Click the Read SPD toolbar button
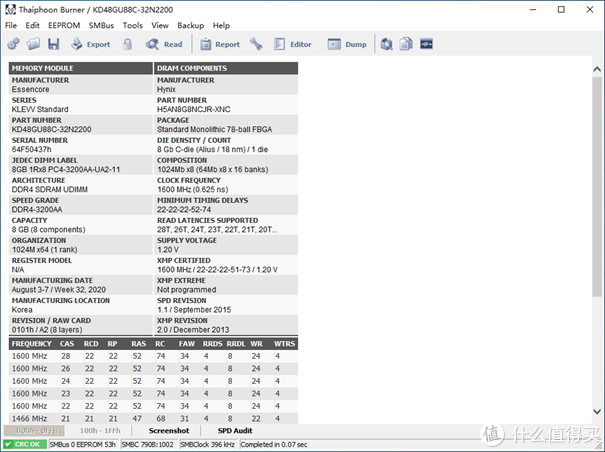This screenshot has width=605, height=452. 164,44
